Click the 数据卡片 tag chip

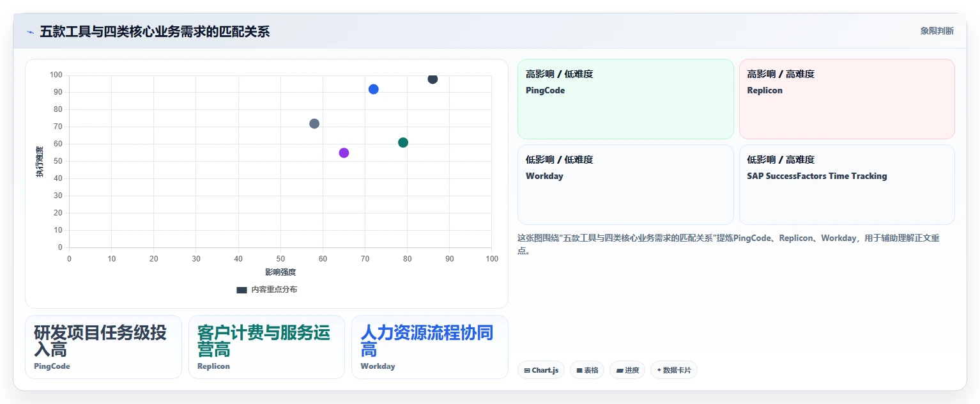[674, 370]
